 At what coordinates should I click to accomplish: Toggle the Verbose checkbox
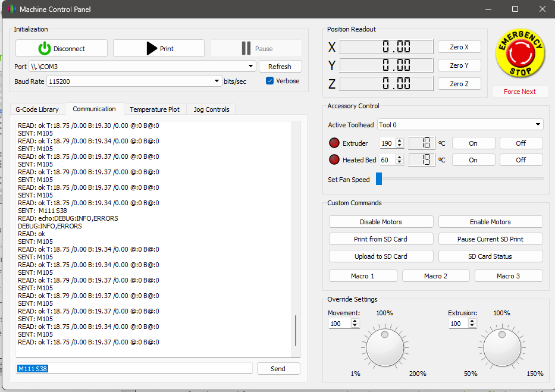pos(270,81)
